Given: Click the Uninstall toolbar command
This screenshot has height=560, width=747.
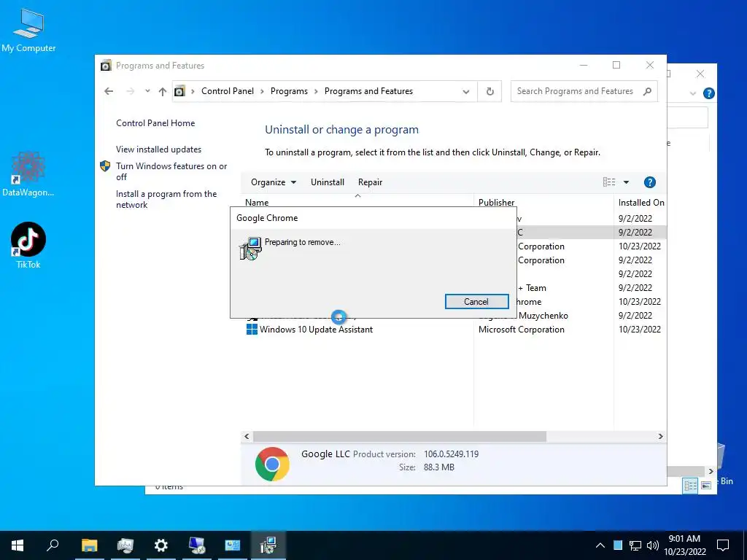Looking at the screenshot, I should pos(328,182).
